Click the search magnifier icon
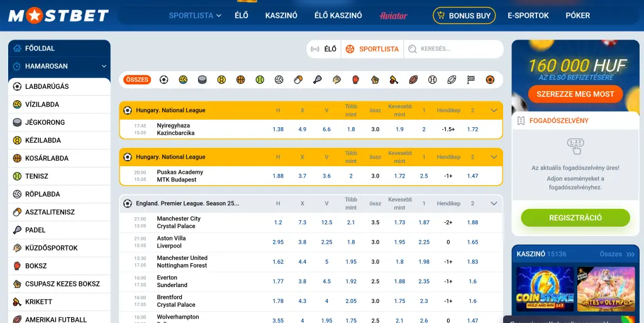This screenshot has height=323, width=644. (x=413, y=49)
